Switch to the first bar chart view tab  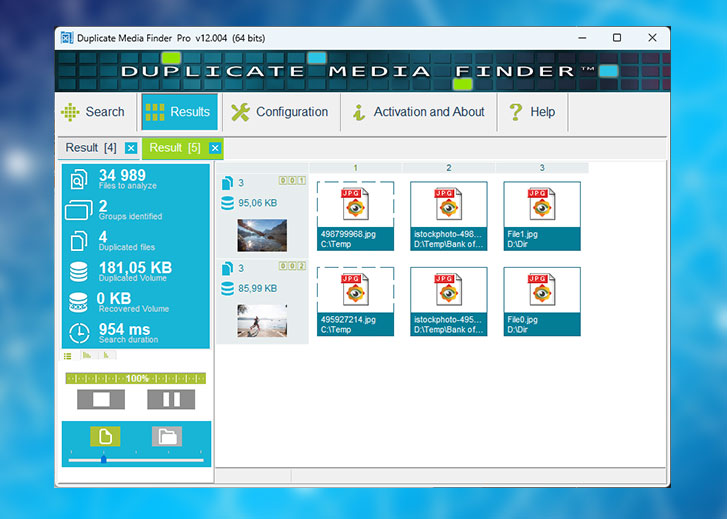(x=87, y=356)
